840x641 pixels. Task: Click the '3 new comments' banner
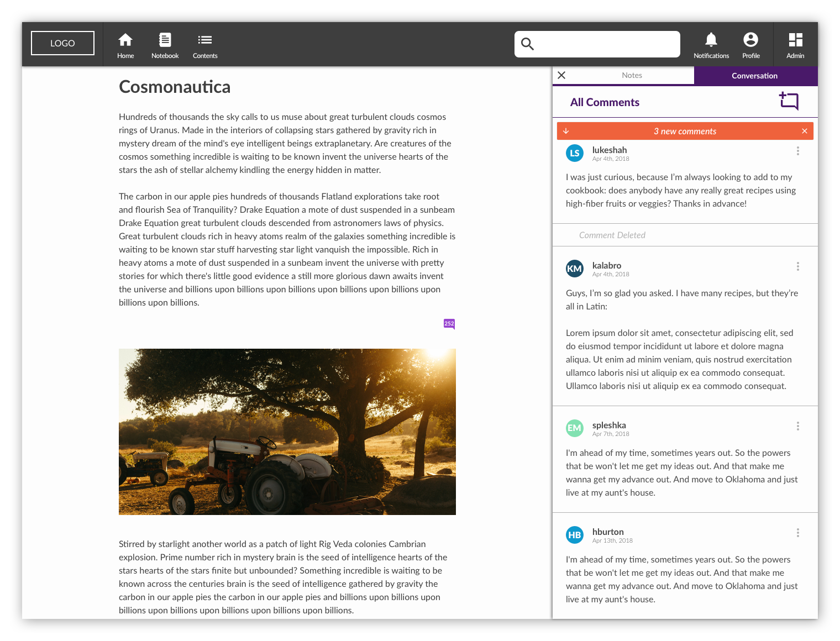685,131
